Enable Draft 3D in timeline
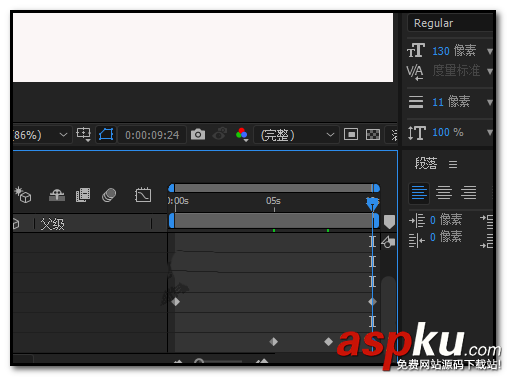 [23, 195]
